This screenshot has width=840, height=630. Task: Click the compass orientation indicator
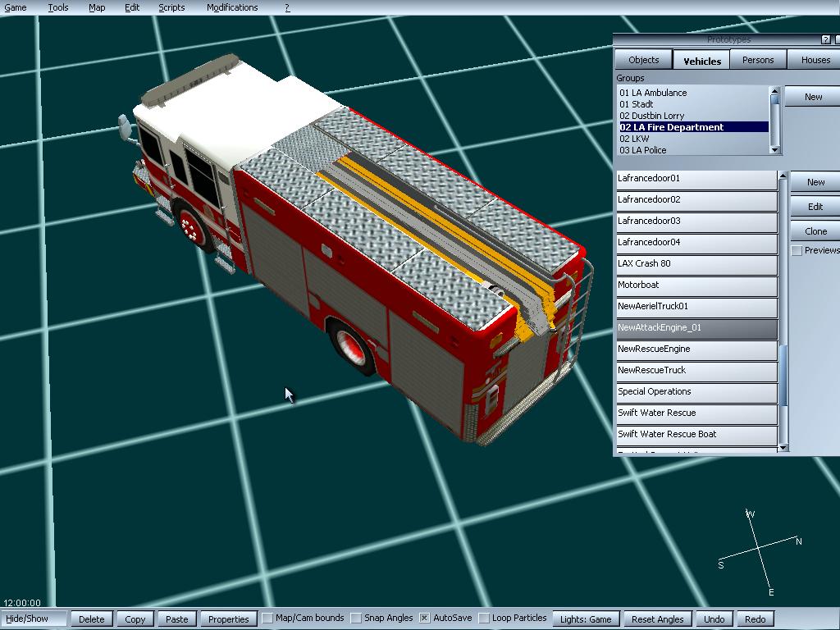click(x=760, y=552)
